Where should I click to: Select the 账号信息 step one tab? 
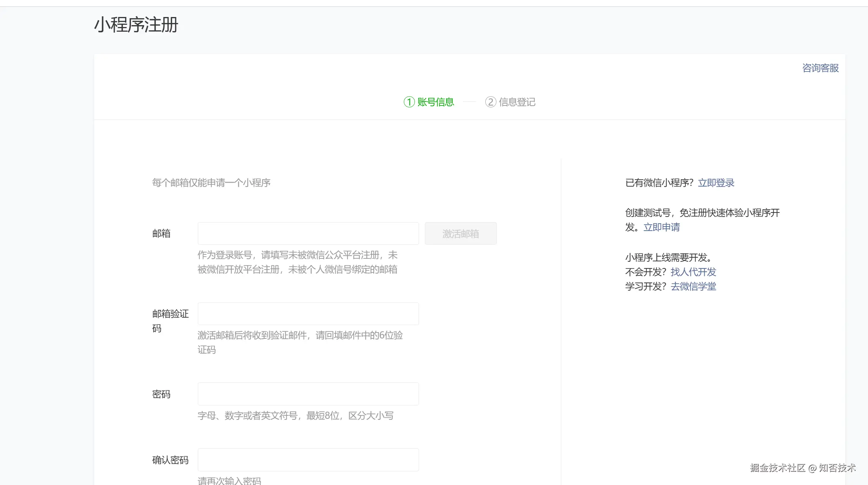pos(435,102)
